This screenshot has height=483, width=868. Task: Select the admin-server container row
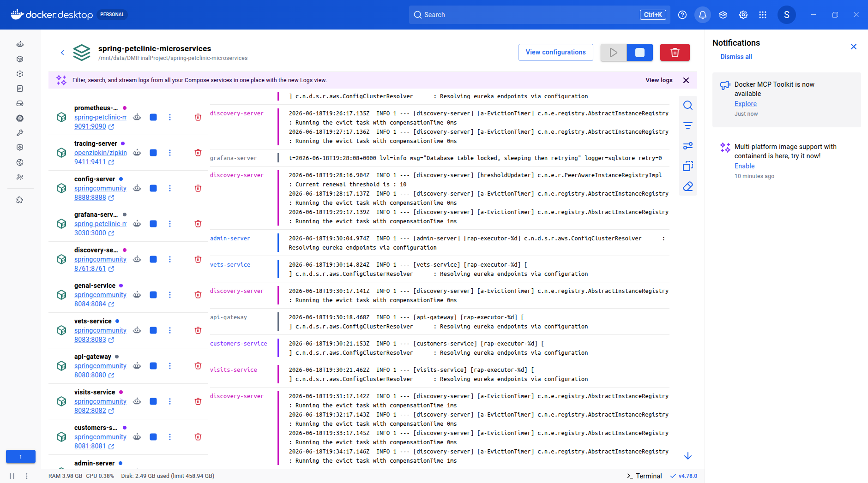tap(128, 463)
